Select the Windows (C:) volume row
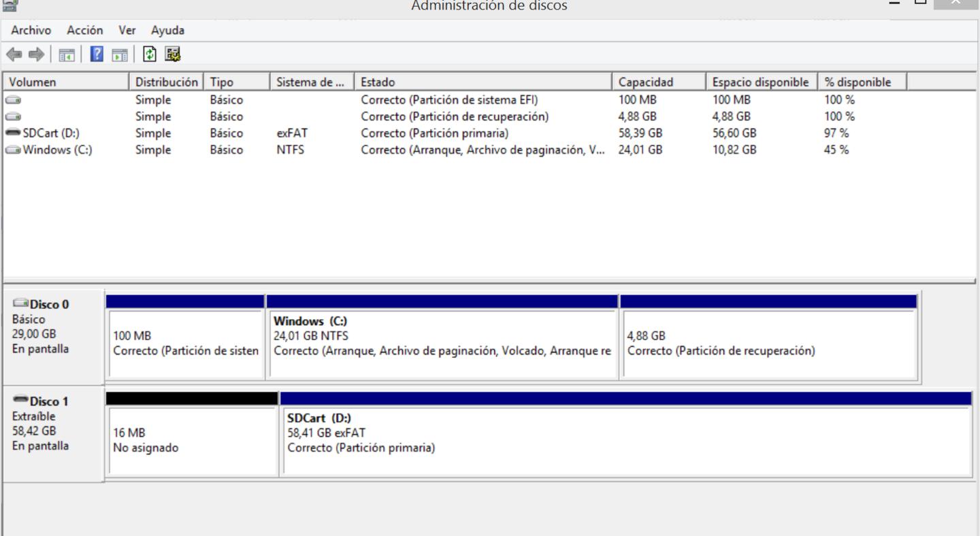The image size is (980, 536). (x=57, y=150)
